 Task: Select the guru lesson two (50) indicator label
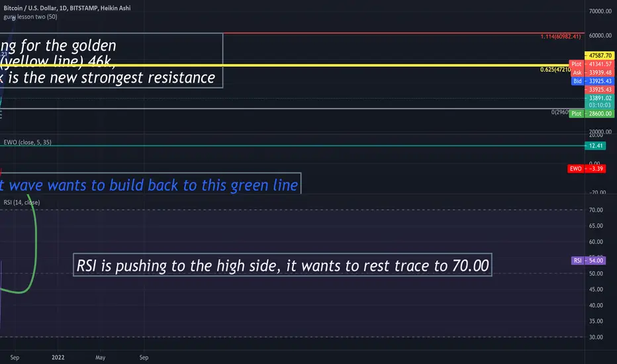(x=30, y=17)
